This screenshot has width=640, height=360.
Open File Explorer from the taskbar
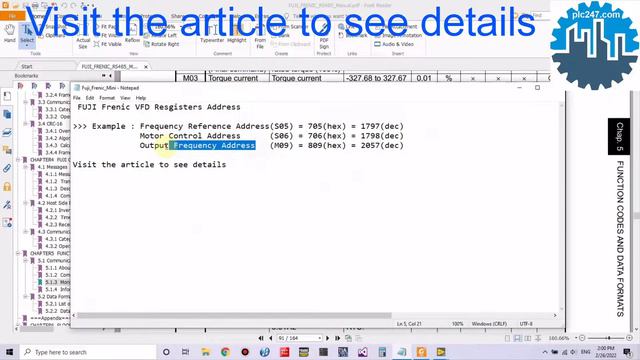click(x=206, y=352)
